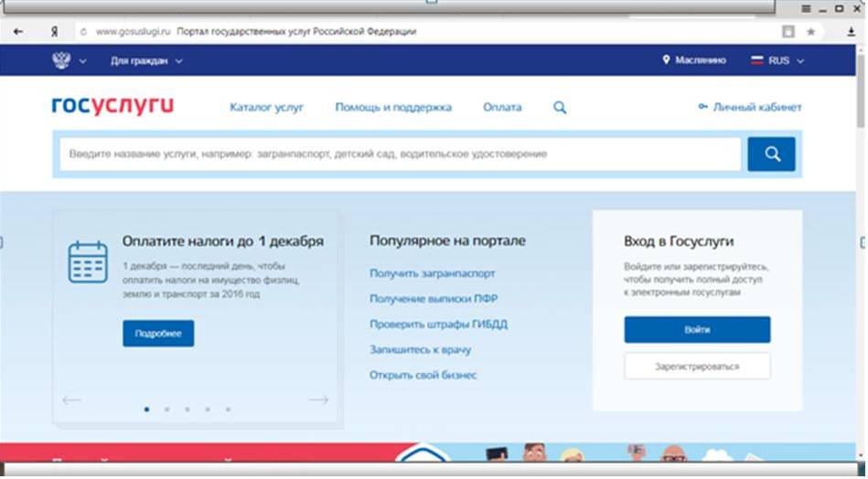
Task: Open search via navigation magnifier icon
Action: click(x=560, y=108)
